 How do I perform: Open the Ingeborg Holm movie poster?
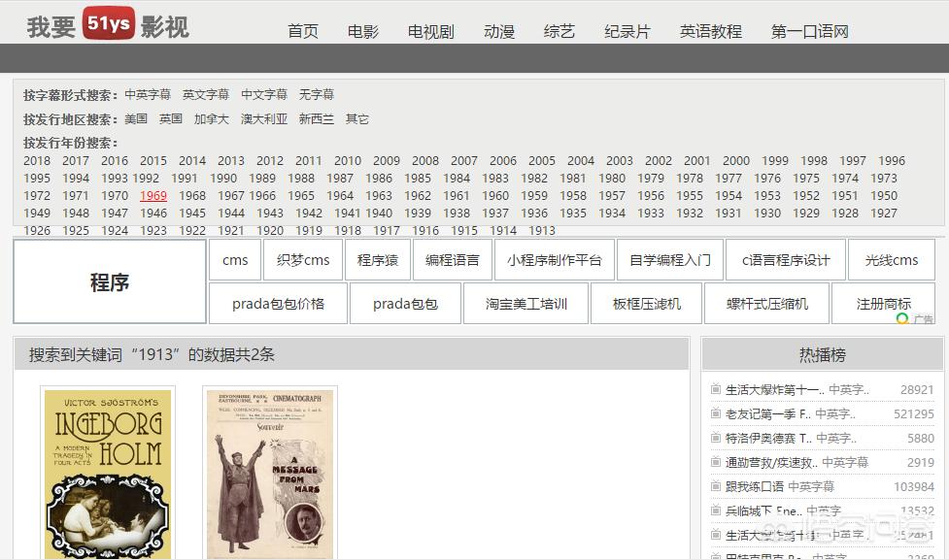[x=108, y=474]
